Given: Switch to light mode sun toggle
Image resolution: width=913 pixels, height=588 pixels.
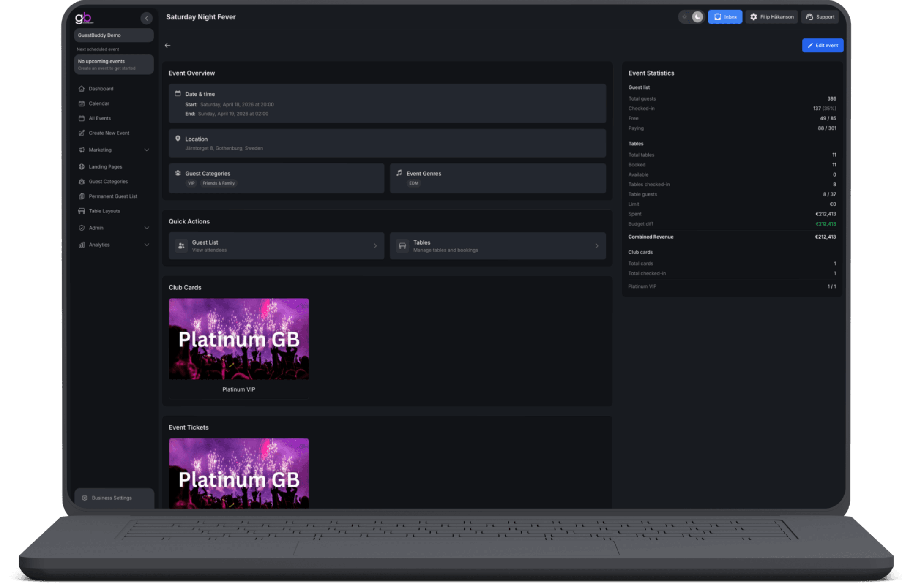Looking at the screenshot, I should tap(685, 17).
